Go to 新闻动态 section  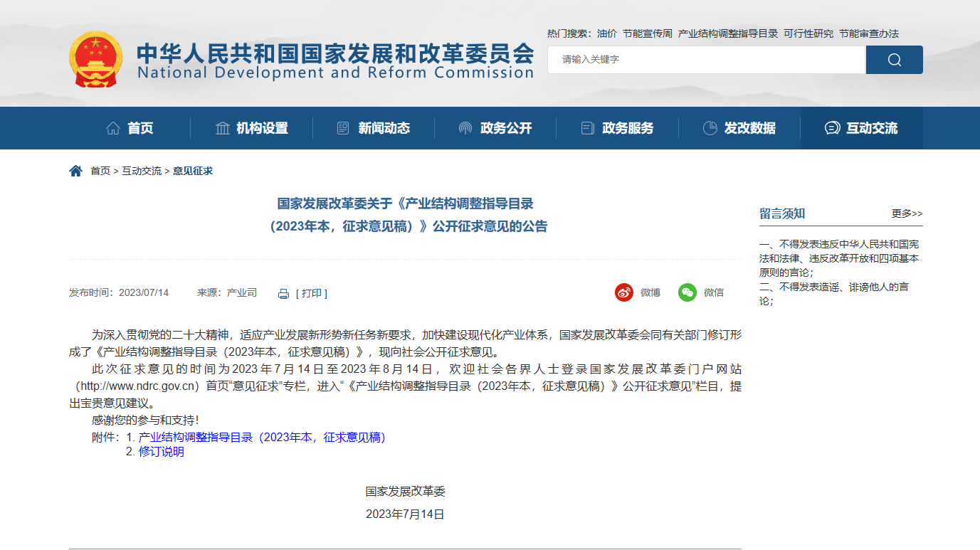(x=374, y=128)
